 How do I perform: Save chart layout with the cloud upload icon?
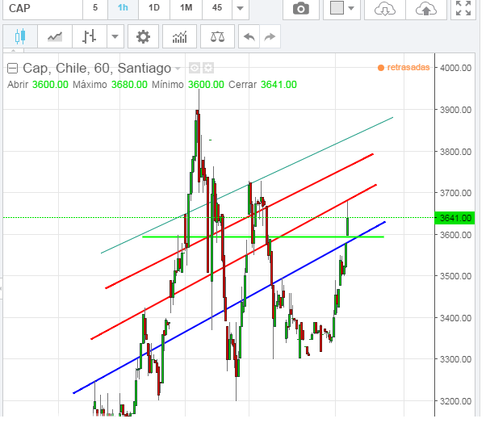pyautogui.click(x=426, y=8)
